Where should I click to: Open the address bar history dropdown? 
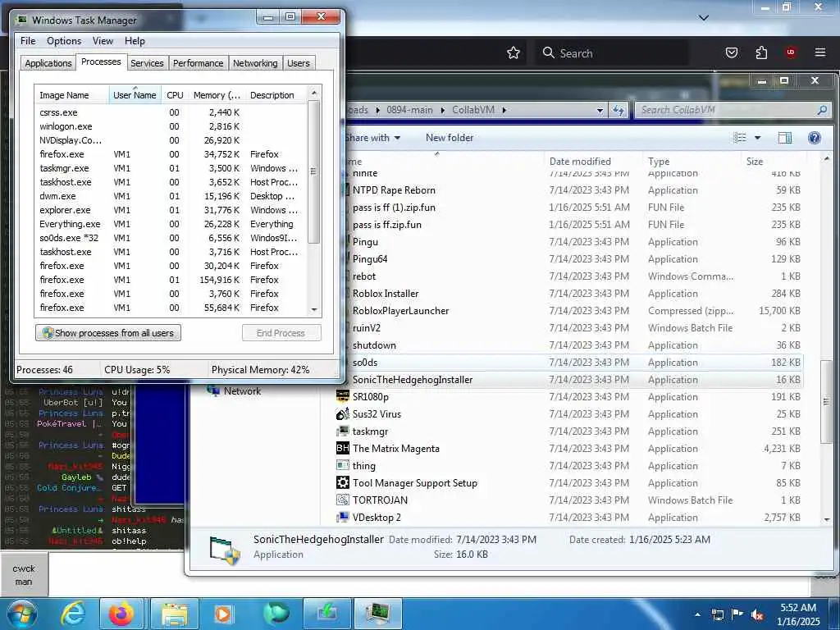click(600, 111)
